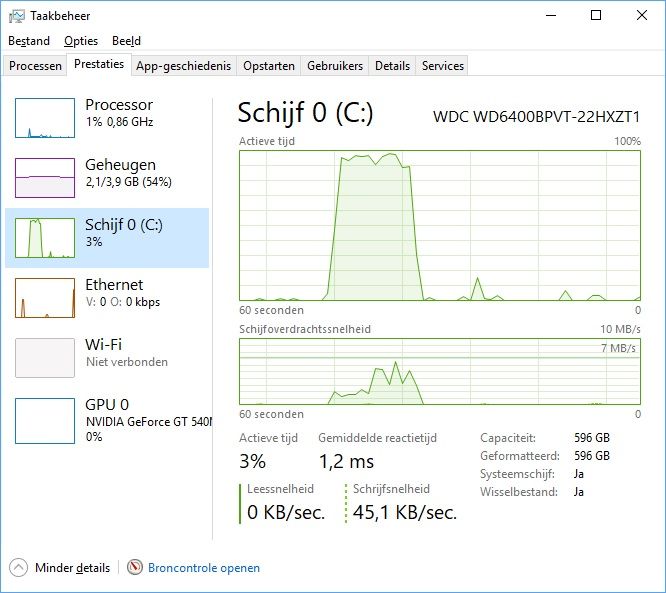
Task: Open the Bestand menu
Action: 29,41
